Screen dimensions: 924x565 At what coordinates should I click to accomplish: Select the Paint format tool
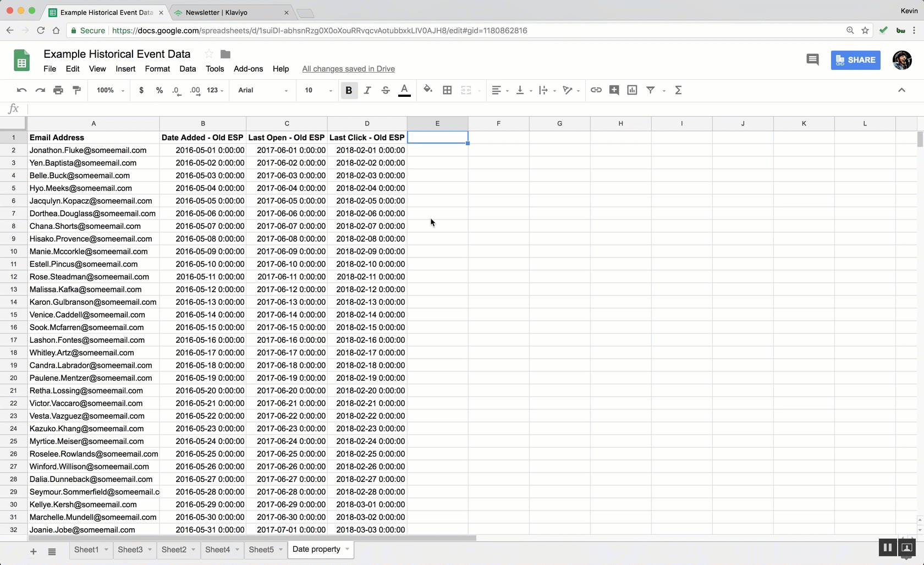point(76,90)
